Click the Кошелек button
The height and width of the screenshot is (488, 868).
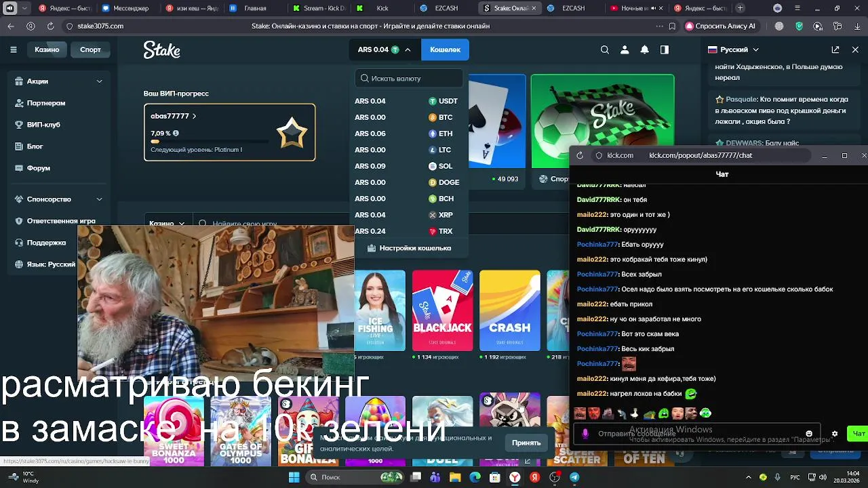coord(445,49)
